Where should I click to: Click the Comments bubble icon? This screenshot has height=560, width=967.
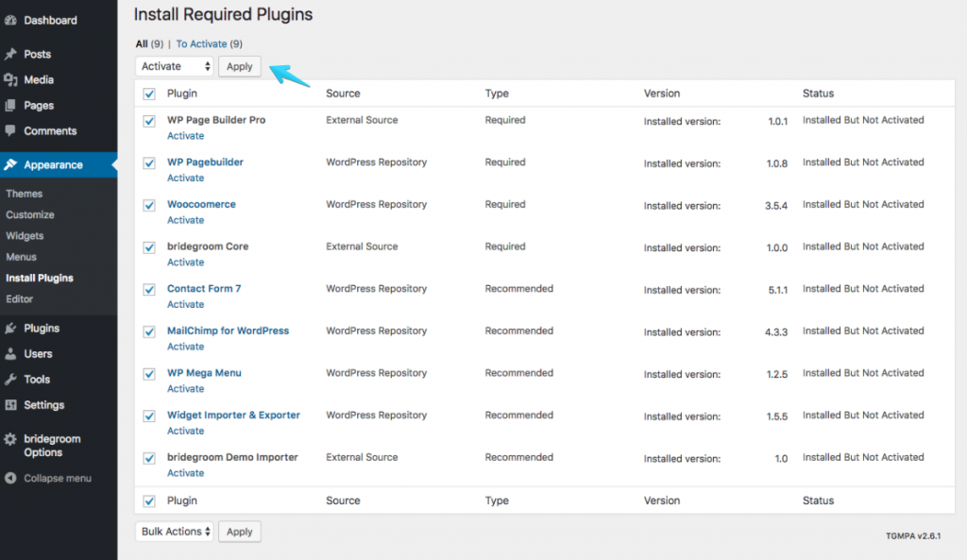click(9, 130)
